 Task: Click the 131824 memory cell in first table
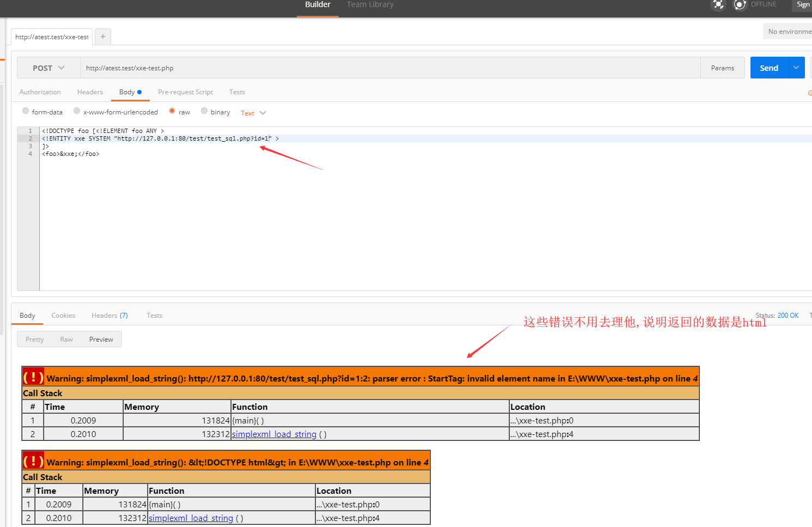(x=177, y=421)
